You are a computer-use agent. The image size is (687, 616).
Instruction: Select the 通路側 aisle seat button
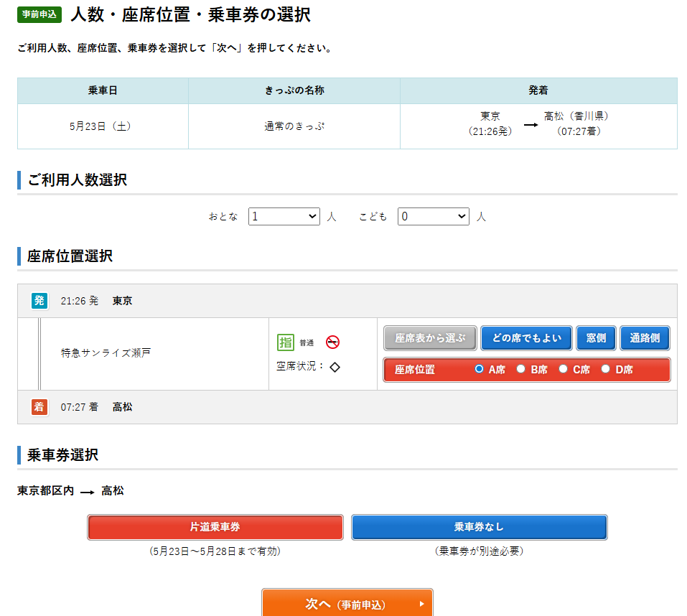pyautogui.click(x=645, y=338)
